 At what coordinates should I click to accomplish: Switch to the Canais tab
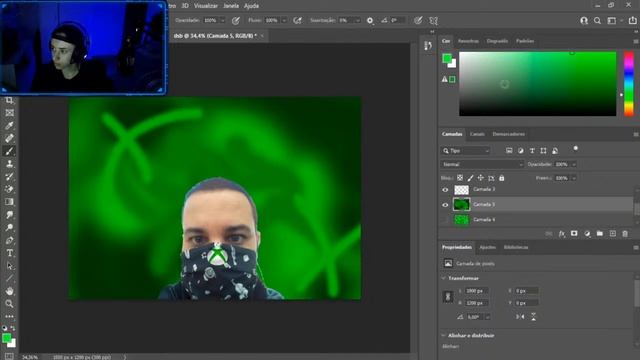[x=477, y=134]
